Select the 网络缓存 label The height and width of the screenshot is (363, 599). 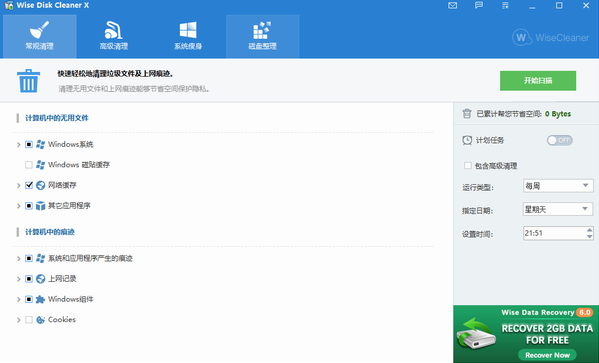click(x=62, y=185)
